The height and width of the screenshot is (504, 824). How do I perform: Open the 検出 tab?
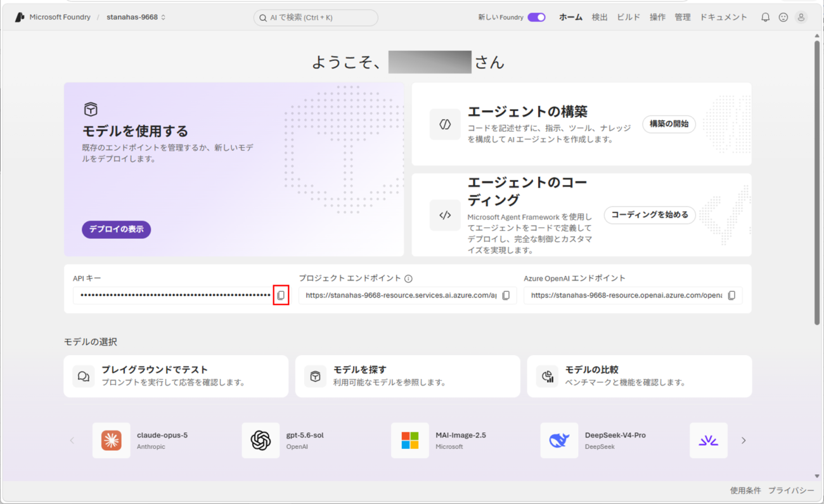pos(600,17)
